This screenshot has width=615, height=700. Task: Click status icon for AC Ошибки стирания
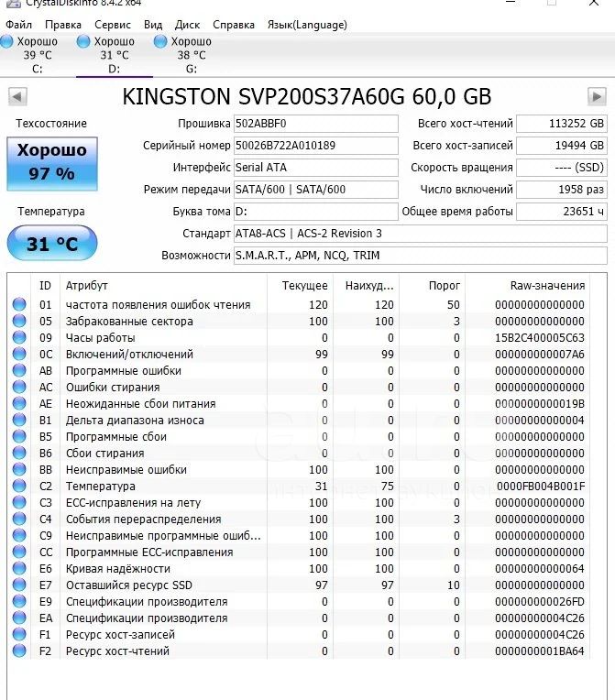[x=19, y=387]
